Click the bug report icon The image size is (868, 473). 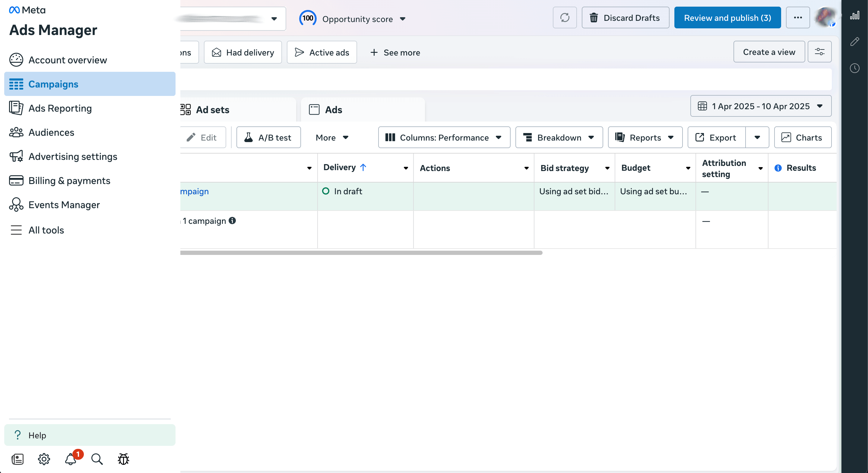point(123,459)
